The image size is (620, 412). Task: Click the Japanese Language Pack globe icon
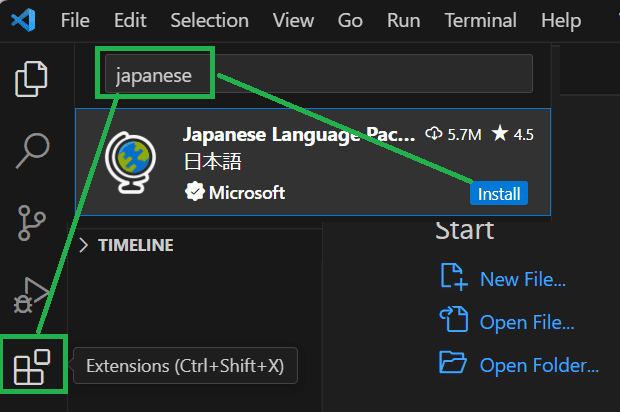(x=130, y=162)
